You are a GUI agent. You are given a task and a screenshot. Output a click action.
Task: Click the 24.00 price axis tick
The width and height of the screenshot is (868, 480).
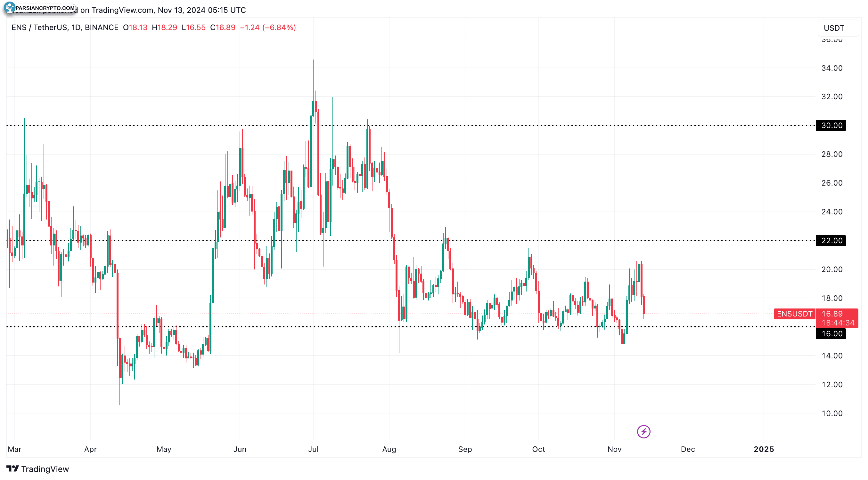point(831,212)
